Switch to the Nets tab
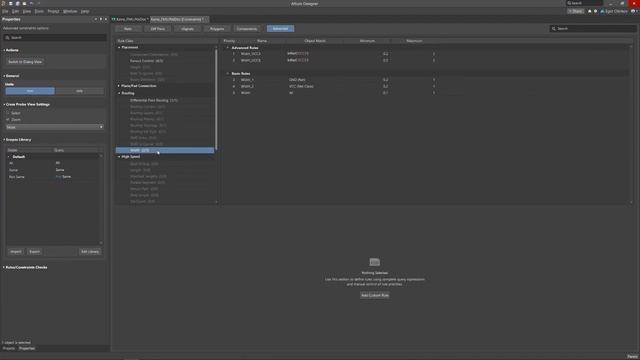This screenshot has width=640, height=360. [x=128, y=29]
